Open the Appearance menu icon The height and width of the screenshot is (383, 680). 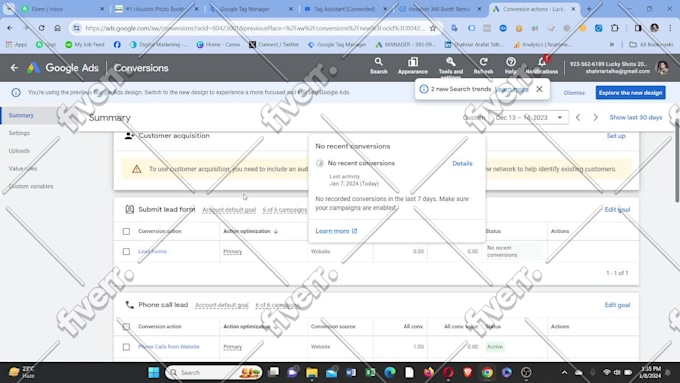tap(413, 65)
